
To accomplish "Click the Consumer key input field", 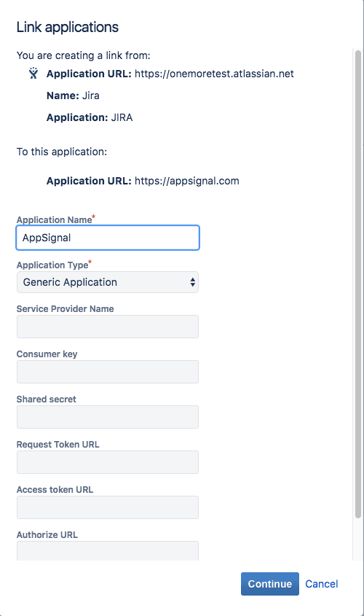I will [108, 372].
